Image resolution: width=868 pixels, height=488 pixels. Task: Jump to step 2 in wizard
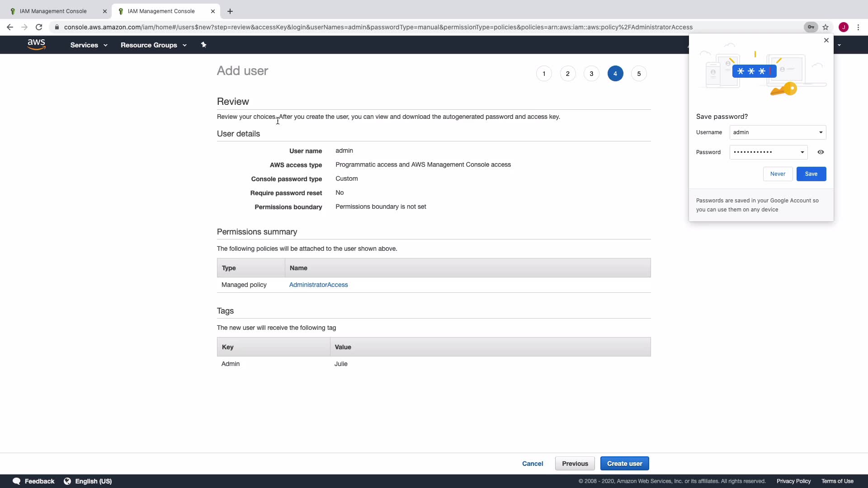pos(567,74)
